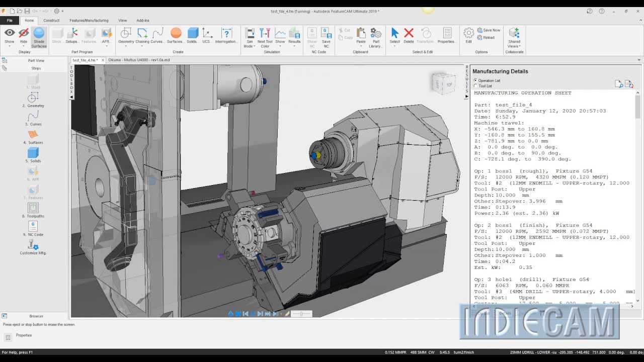This screenshot has width=644, height=362.
Task: Click the Browser panel header
Action: click(36, 316)
